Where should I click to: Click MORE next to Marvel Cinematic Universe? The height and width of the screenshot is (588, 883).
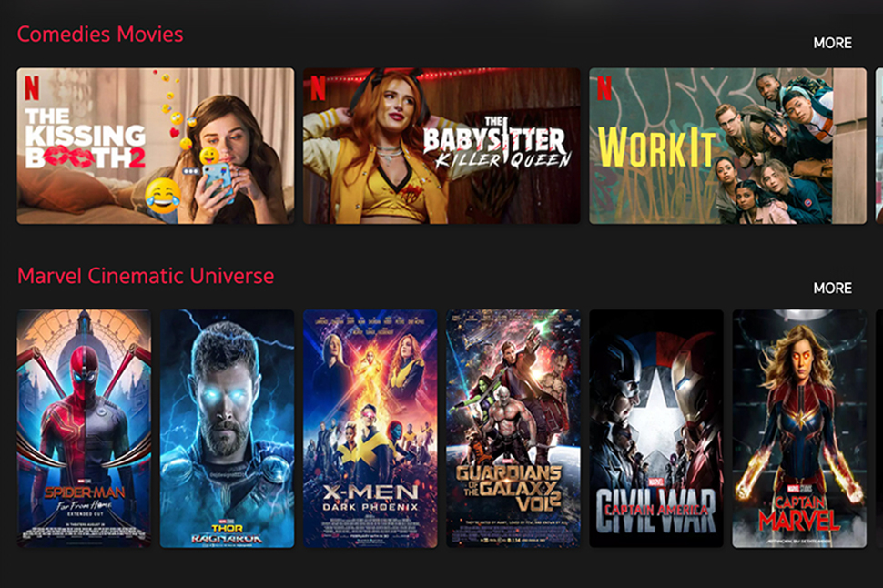(x=832, y=288)
